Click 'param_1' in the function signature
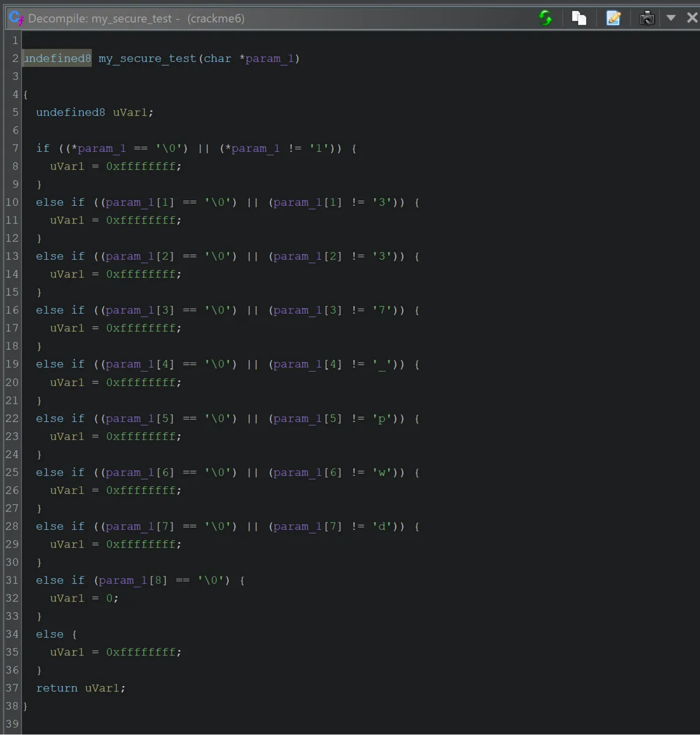The image size is (700, 735). coord(269,58)
